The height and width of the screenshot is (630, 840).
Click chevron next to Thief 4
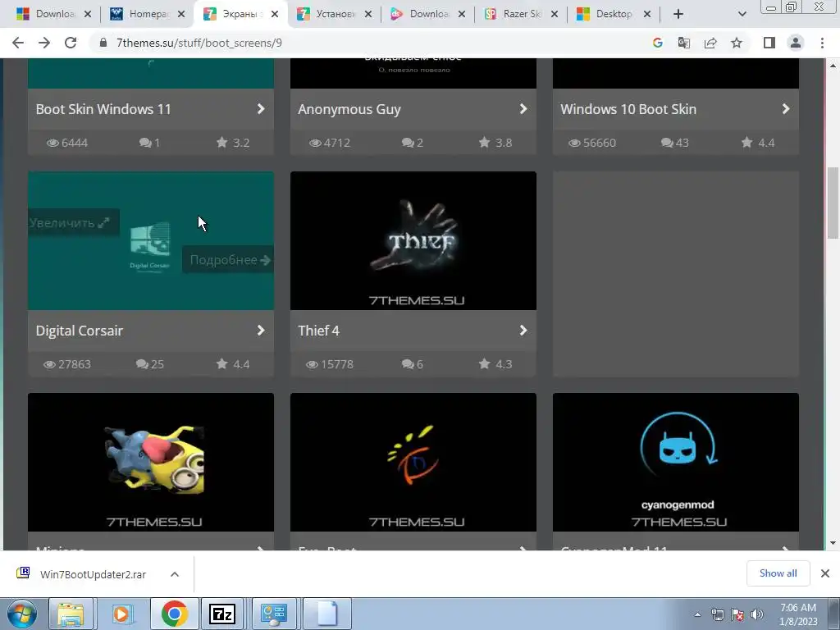tap(523, 330)
